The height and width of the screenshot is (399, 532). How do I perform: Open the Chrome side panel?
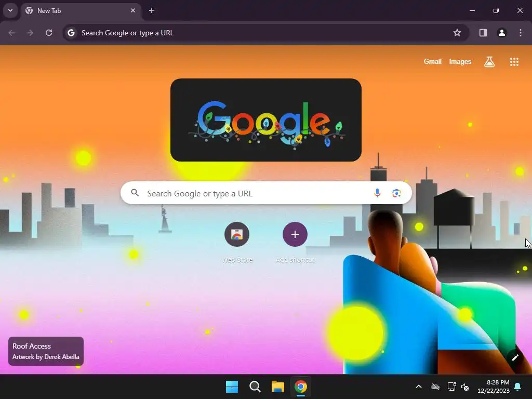point(483,33)
